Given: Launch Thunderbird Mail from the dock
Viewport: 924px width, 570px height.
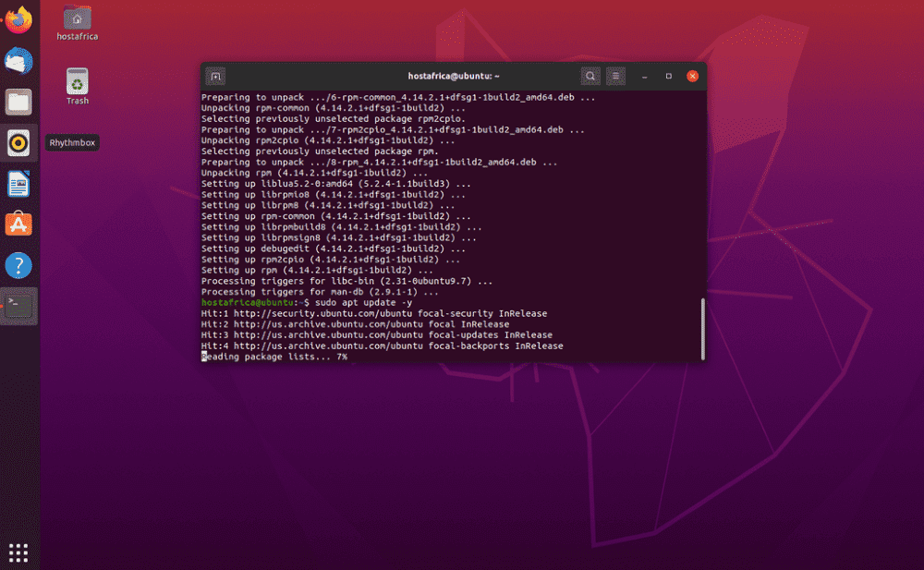Looking at the screenshot, I should pyautogui.click(x=18, y=61).
